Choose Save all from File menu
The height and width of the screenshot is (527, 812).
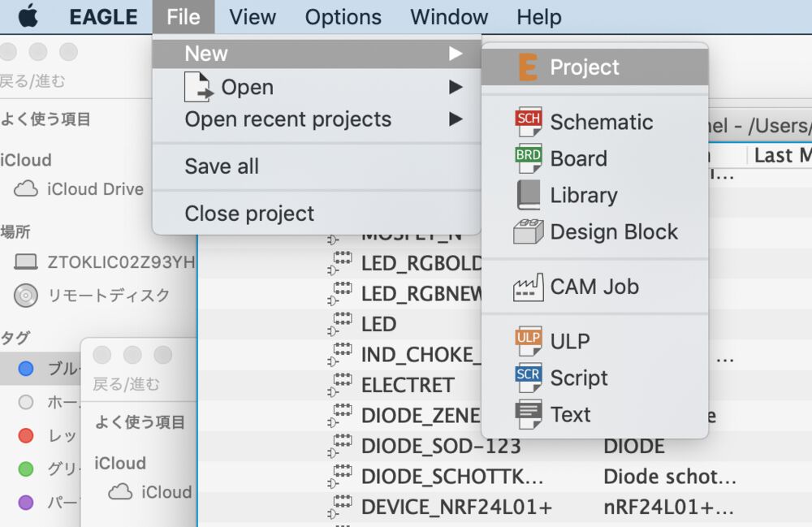(222, 166)
